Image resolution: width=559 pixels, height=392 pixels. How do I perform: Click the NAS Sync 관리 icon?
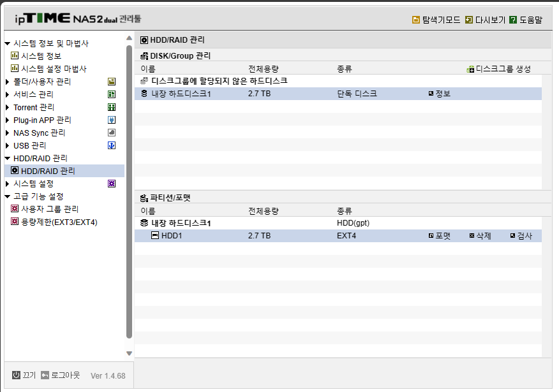(x=112, y=133)
